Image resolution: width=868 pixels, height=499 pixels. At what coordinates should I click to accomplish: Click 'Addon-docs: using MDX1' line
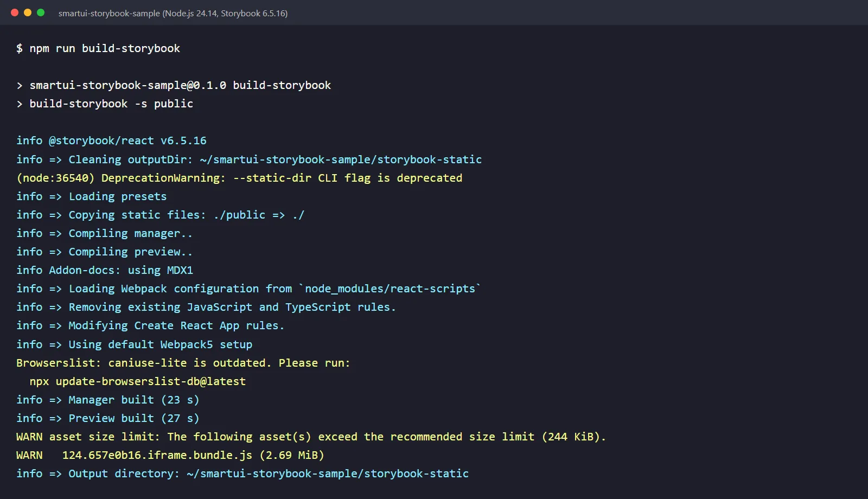point(105,270)
